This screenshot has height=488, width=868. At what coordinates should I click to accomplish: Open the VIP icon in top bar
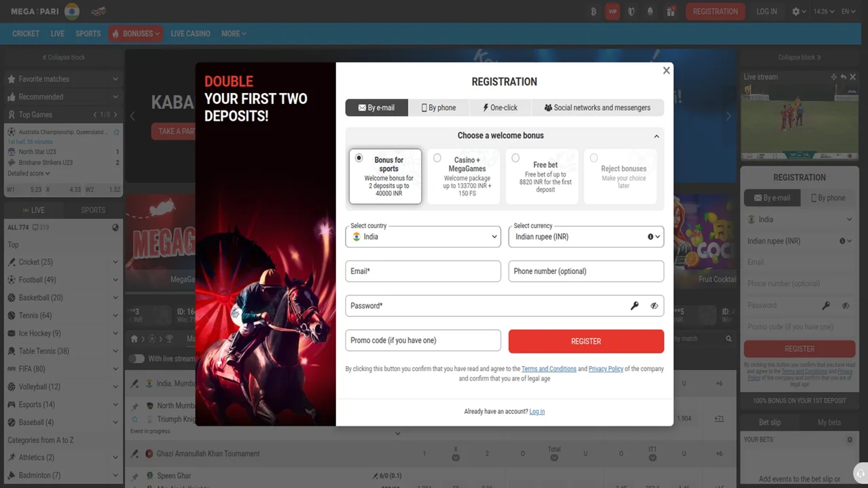pos(612,12)
